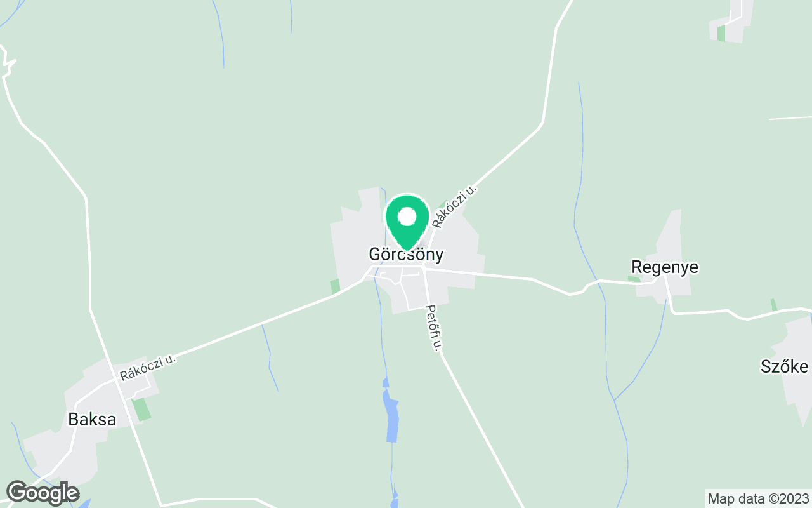Image resolution: width=812 pixels, height=508 pixels.
Task: Click small green patch west of Görcsöny
Action: click(335, 286)
